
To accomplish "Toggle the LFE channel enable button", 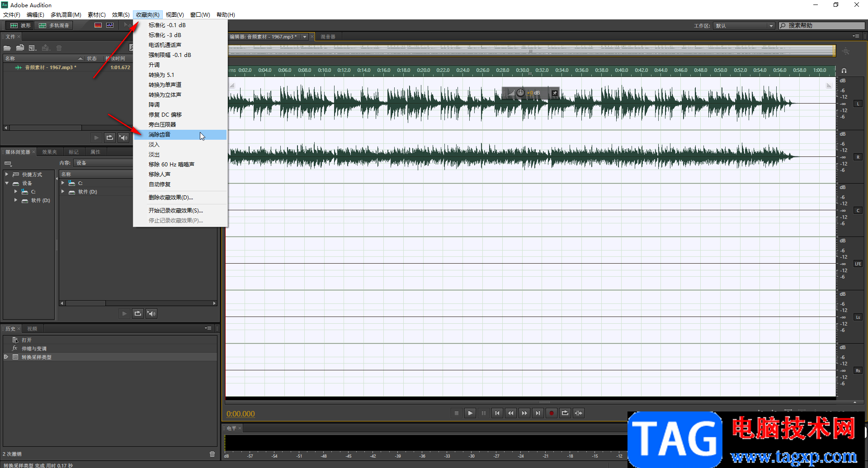I will click(858, 264).
